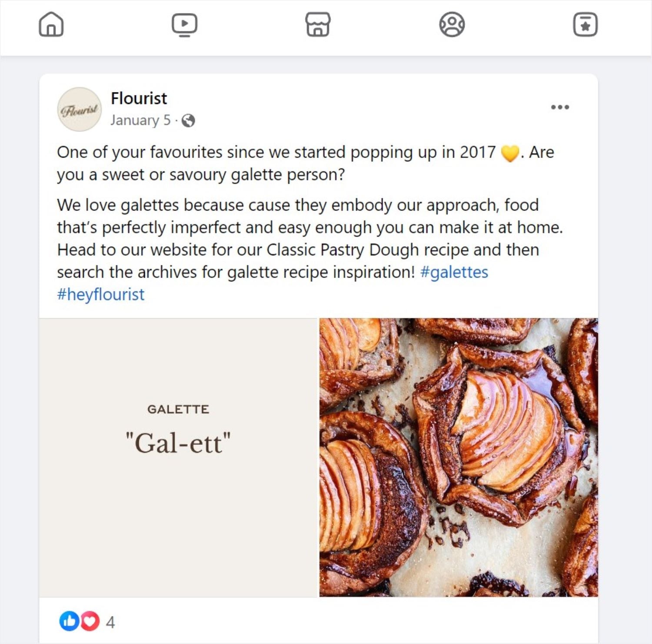Screen dimensions: 652x644
Task: Click the red heart reaction icon
Action: (x=90, y=621)
